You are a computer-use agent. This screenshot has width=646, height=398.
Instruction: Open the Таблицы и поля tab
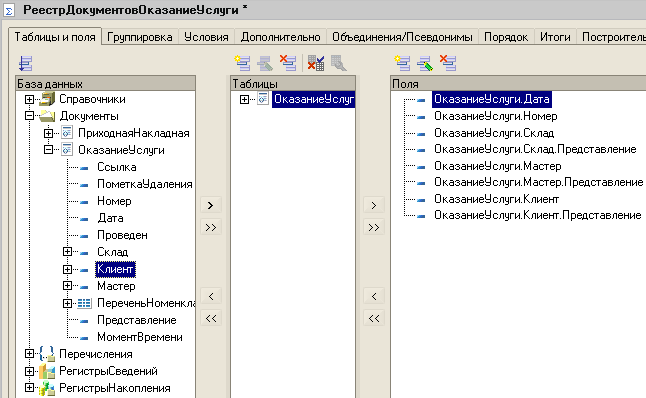[55, 37]
